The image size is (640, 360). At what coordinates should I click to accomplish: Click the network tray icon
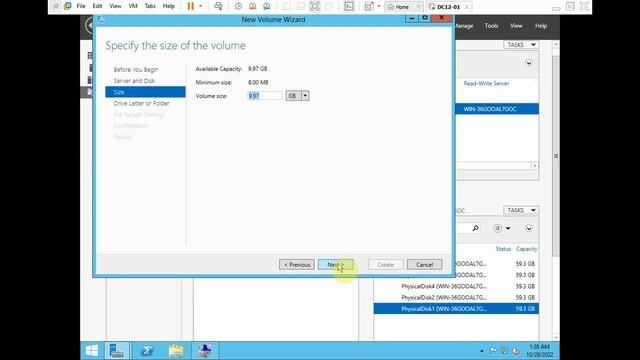(504, 351)
